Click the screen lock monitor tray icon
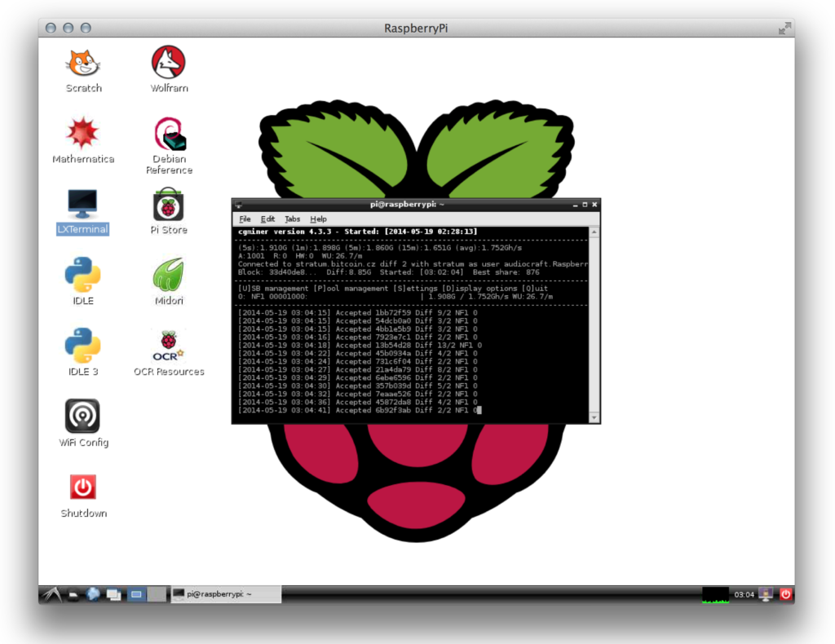Screen dimensions: 835x644 (766, 594)
